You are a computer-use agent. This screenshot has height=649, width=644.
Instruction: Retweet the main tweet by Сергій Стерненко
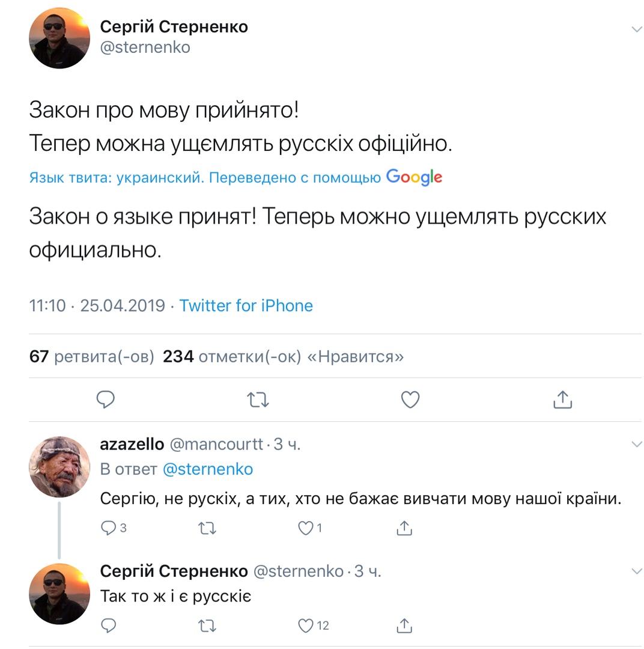[x=258, y=400]
